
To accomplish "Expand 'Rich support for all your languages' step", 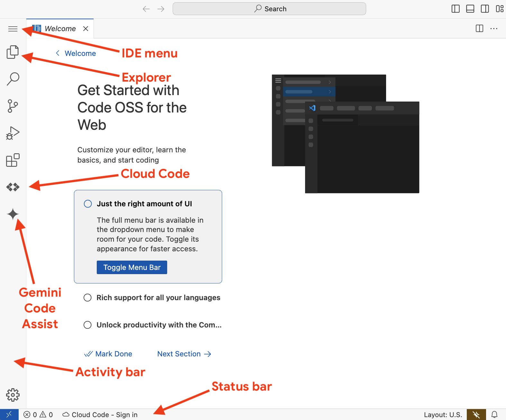I will pos(158,298).
